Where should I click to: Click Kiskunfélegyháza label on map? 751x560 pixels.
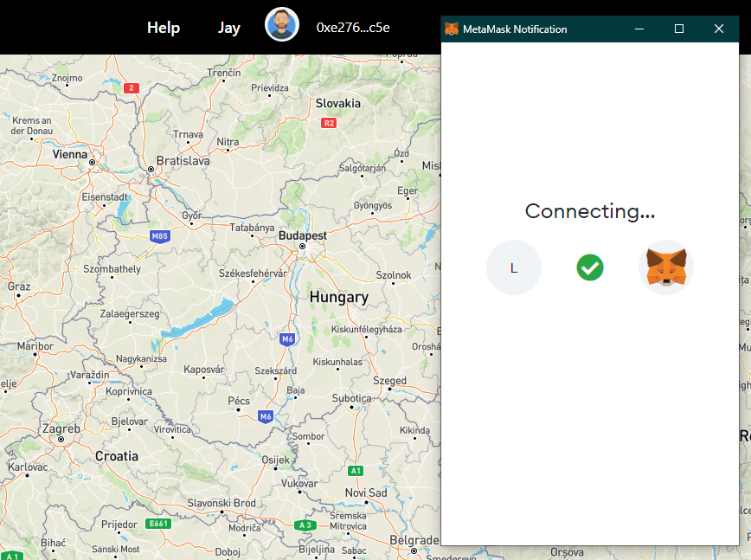click(x=366, y=329)
